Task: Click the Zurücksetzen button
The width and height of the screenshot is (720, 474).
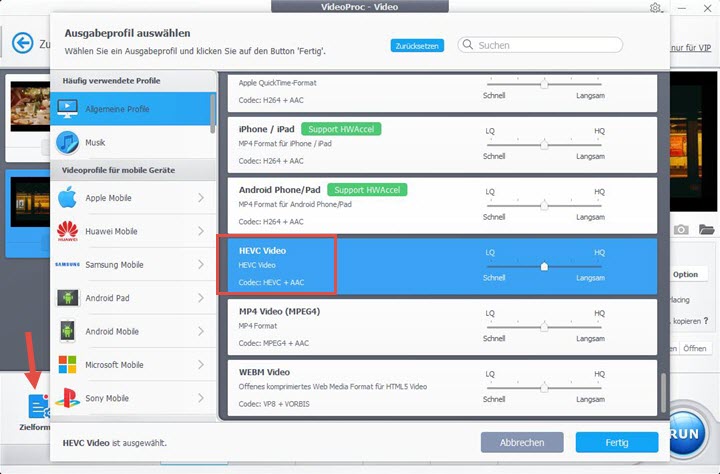Action: [x=417, y=45]
